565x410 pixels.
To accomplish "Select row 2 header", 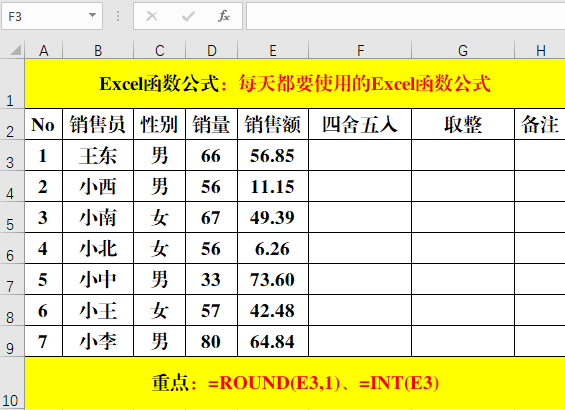I will coord(12,124).
